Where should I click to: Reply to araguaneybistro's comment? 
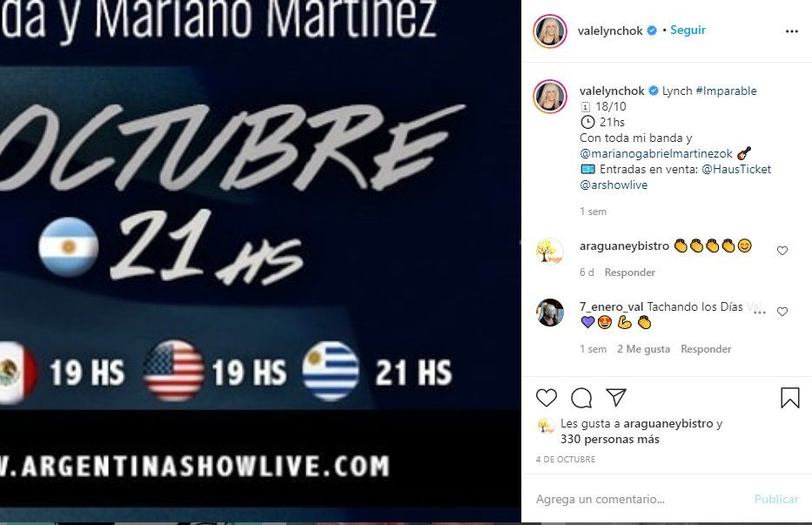tap(630, 273)
